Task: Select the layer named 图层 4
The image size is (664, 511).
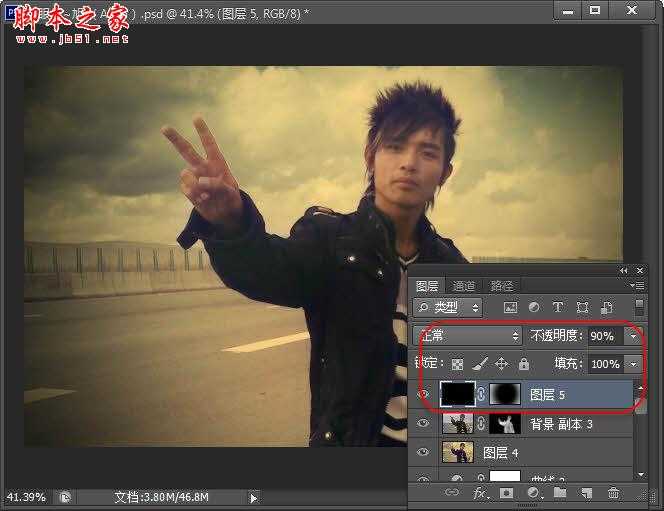Action: coord(501,453)
